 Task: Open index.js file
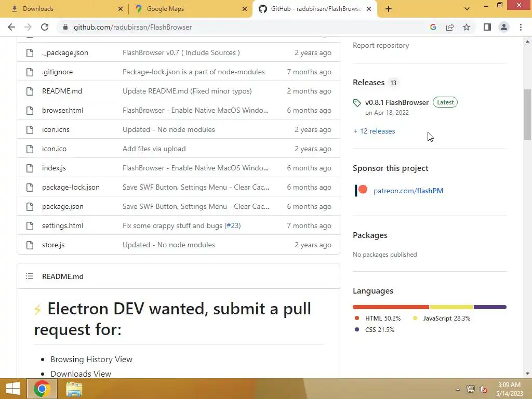54,168
